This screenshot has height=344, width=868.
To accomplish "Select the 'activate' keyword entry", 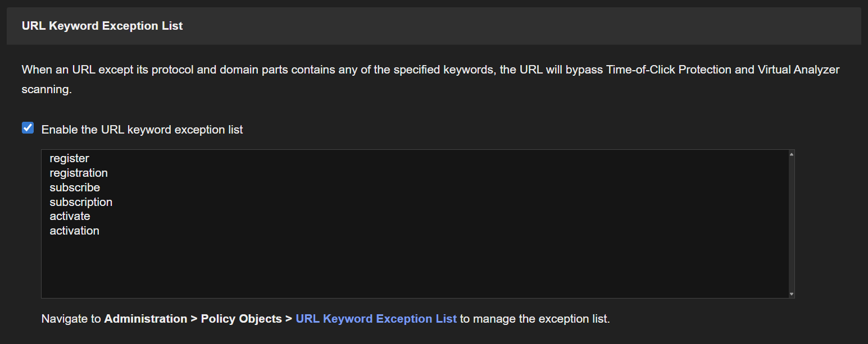I will point(70,216).
